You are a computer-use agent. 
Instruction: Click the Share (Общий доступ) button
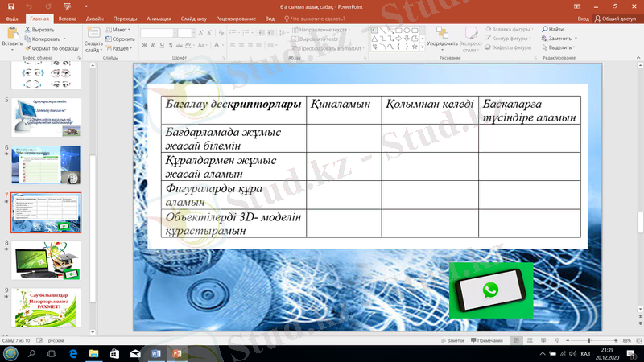pyautogui.click(x=617, y=18)
